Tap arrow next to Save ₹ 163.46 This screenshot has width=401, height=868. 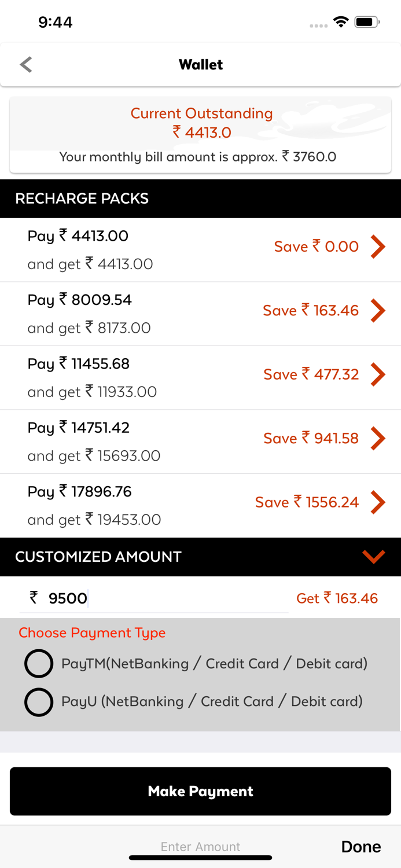[378, 311]
